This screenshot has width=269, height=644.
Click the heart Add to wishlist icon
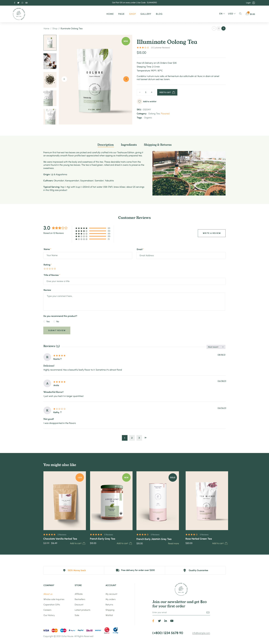click(140, 101)
